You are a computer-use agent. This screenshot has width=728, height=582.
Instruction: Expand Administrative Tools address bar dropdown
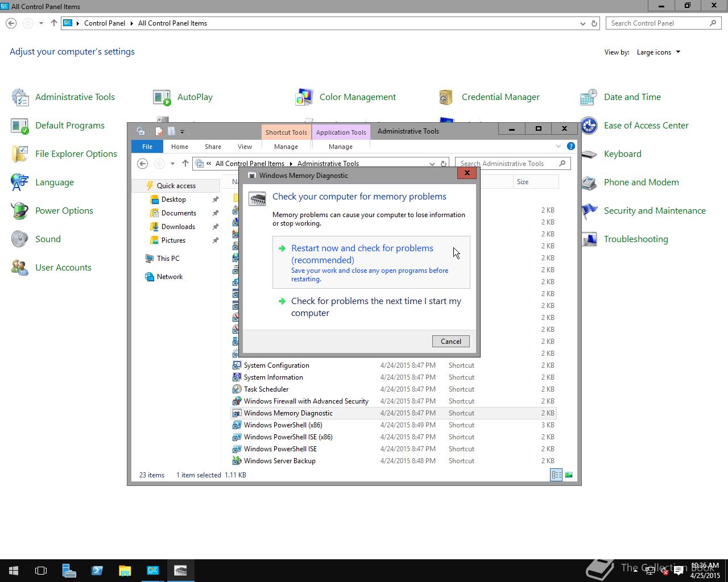pyautogui.click(x=432, y=164)
